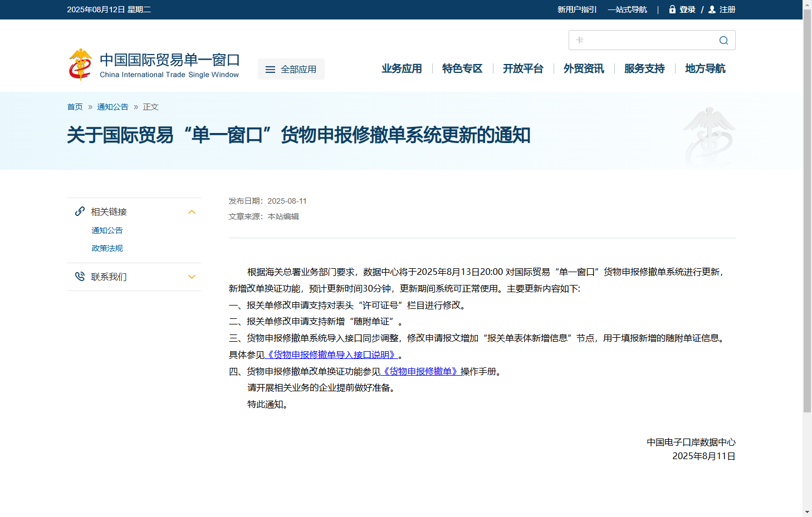Image resolution: width=812 pixels, height=517 pixels.
Task: Click the chain-link icon beside 相关链接
Action: click(79, 211)
